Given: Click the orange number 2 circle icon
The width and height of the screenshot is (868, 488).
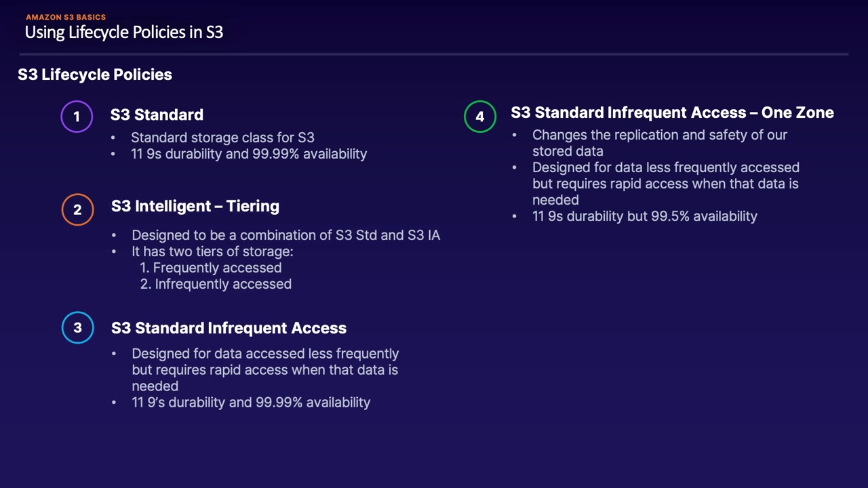Looking at the screenshot, I should coord(77,209).
